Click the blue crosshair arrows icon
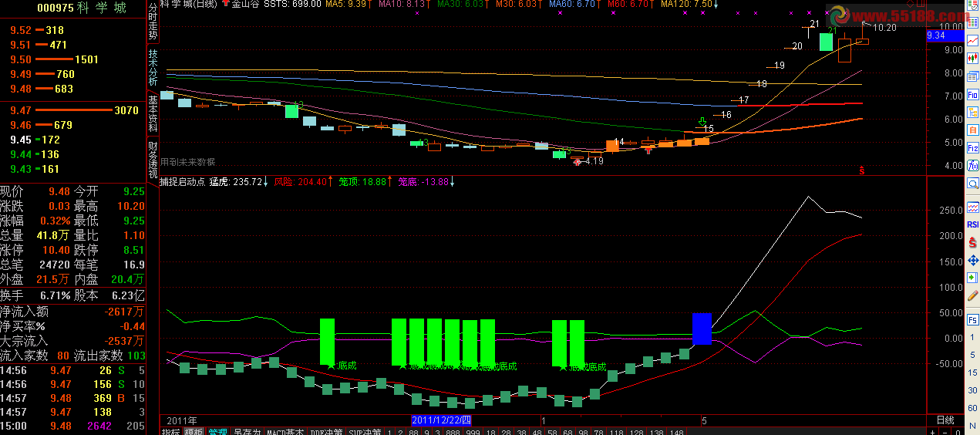The width and height of the screenshot is (980, 435). pyautogui.click(x=973, y=260)
